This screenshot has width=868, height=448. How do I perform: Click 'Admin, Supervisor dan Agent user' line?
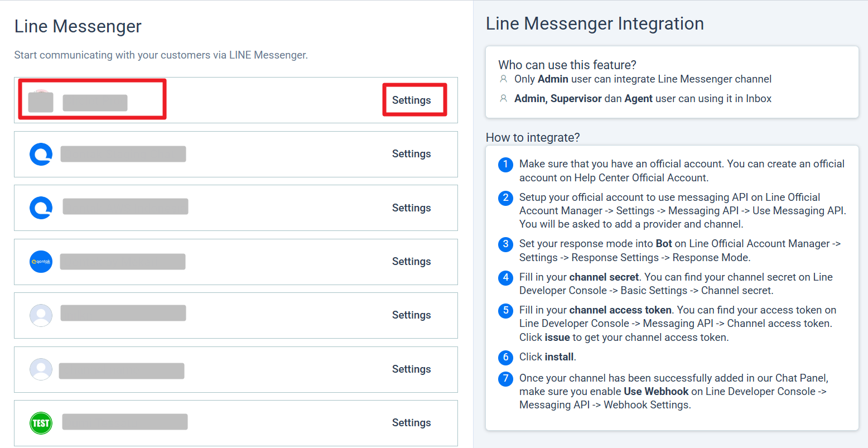(643, 99)
